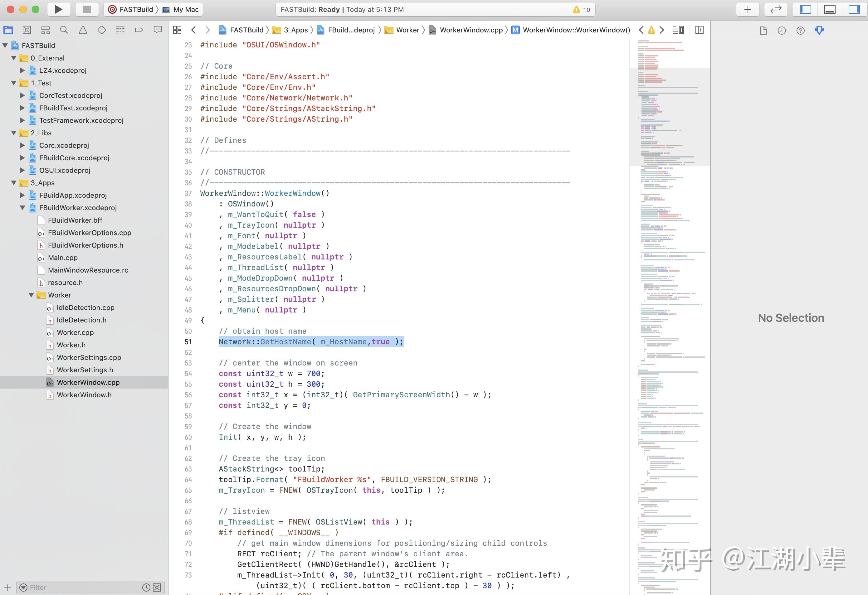
Task: Open WorkerSettings.cpp file
Action: click(89, 357)
